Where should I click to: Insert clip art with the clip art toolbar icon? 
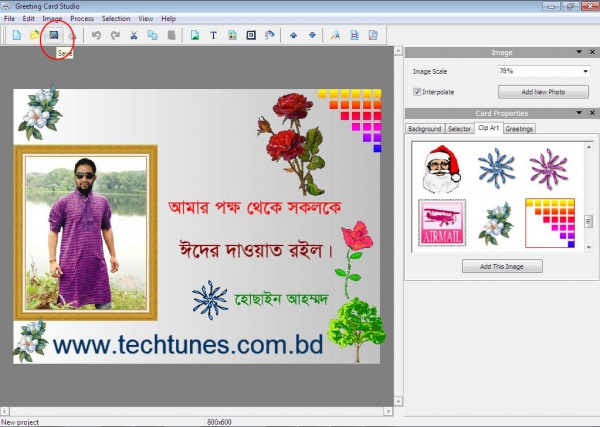232,35
